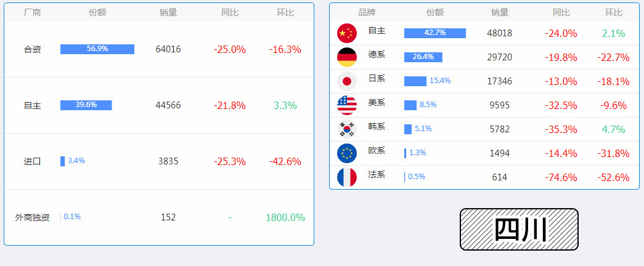Click the 56.9% share bar for 合资
Viewport: 644px width, 266px height.
[97, 49]
